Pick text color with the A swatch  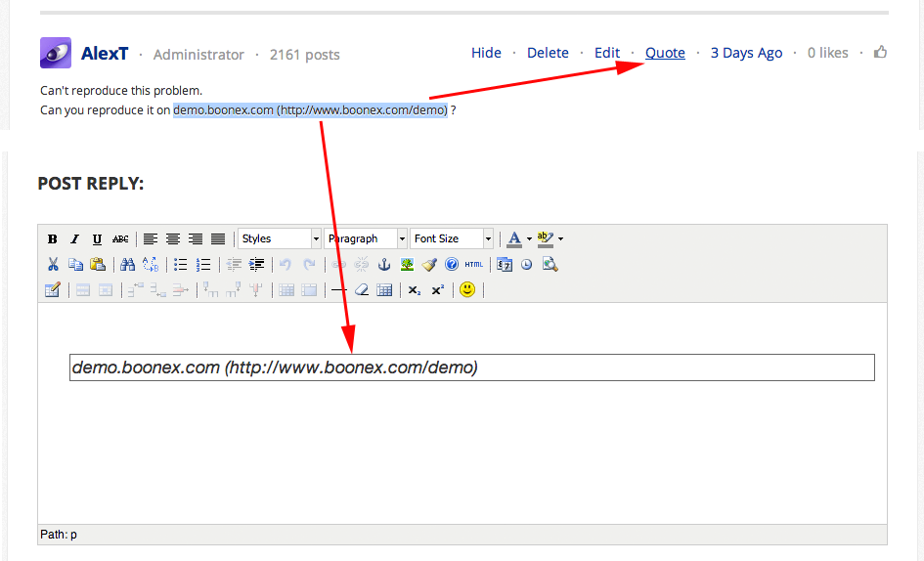514,239
